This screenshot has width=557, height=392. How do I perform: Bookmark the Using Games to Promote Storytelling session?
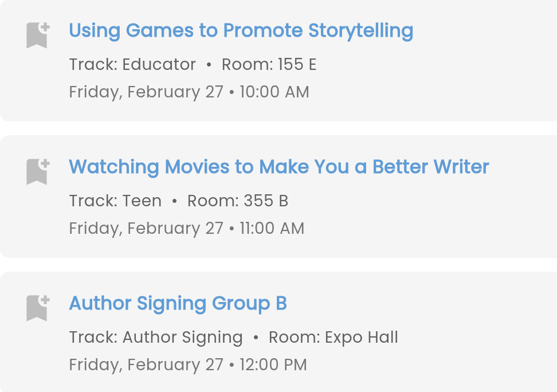[37, 35]
